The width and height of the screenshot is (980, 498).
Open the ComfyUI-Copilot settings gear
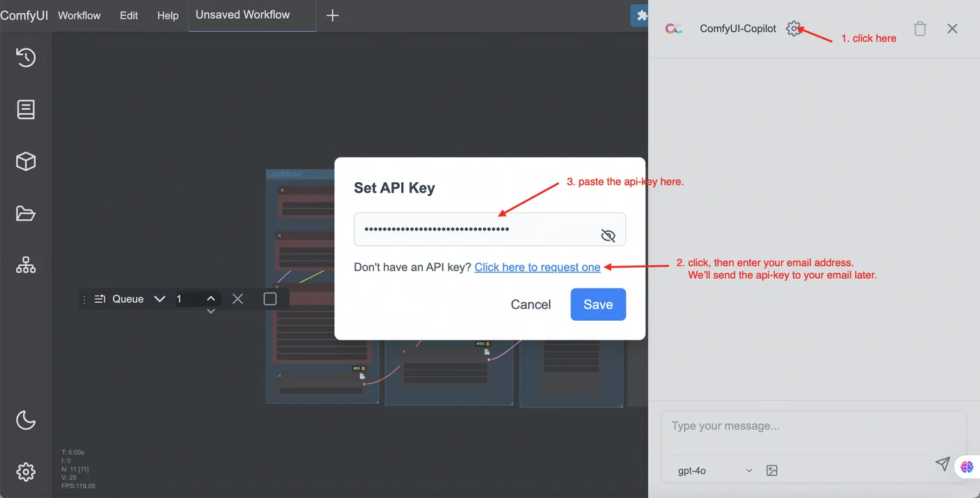(x=793, y=29)
